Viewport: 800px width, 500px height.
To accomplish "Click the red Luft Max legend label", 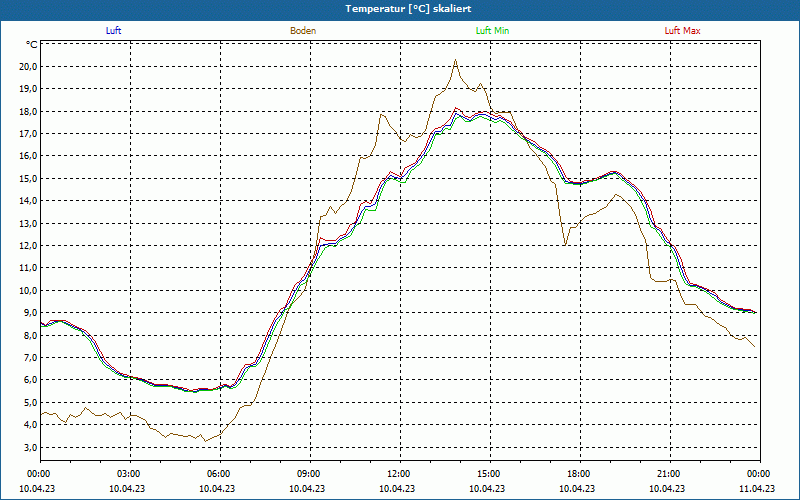I will 682,31.
